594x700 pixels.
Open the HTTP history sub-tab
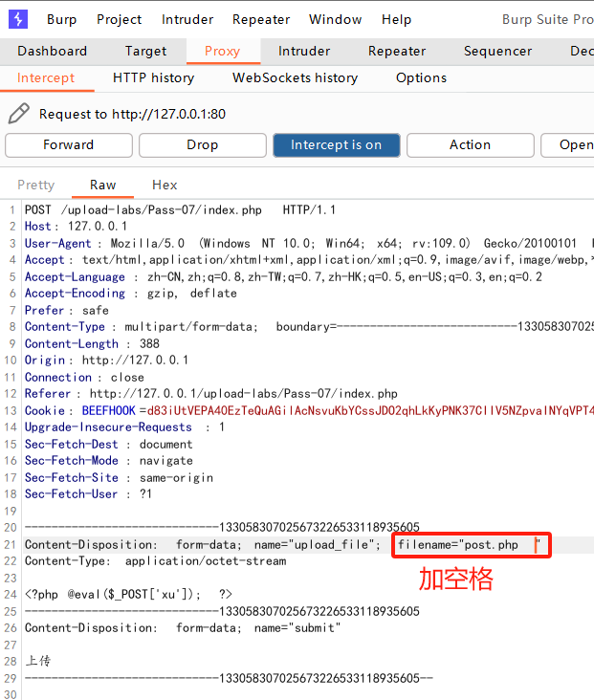(x=153, y=78)
